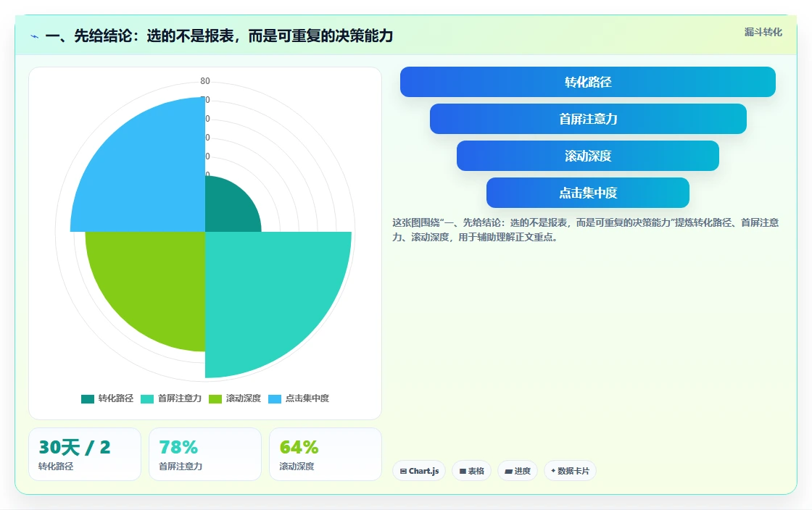This screenshot has height=510, width=812.
Task: Click the 漏斗转化 label in header
Action: [x=763, y=32]
